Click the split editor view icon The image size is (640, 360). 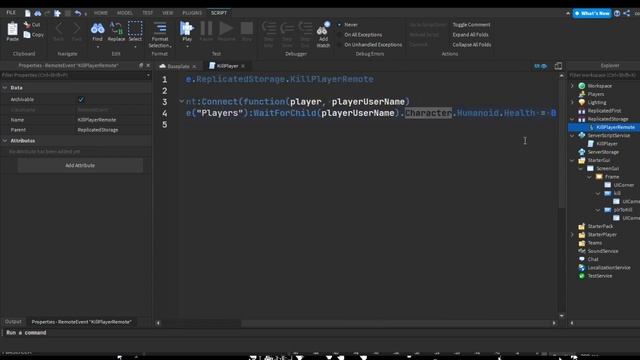coord(558,66)
